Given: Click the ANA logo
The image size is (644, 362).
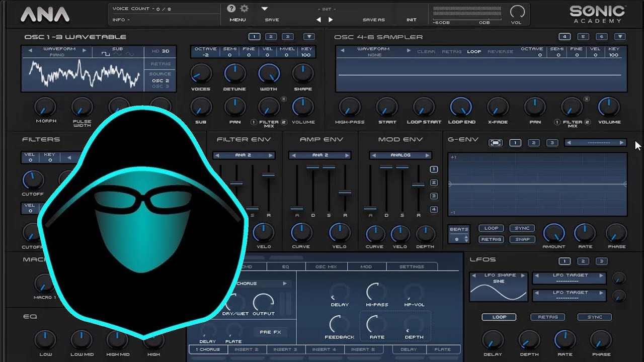Looking at the screenshot, I should click(45, 15).
